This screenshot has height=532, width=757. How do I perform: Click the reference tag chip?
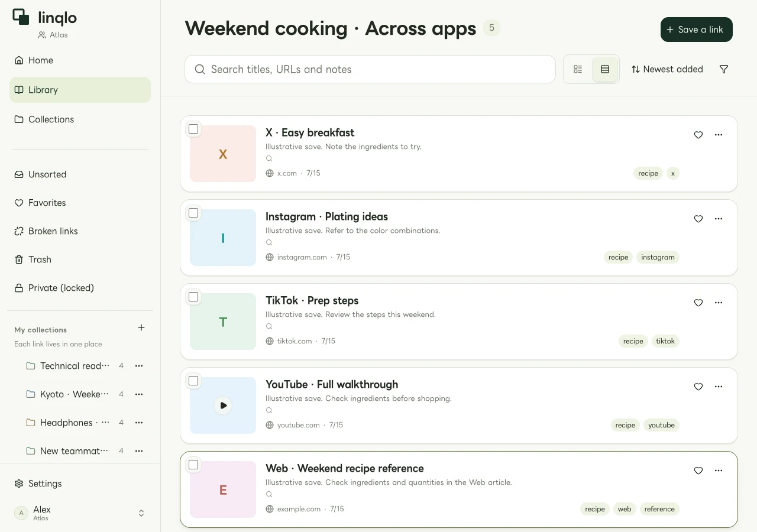coord(659,509)
